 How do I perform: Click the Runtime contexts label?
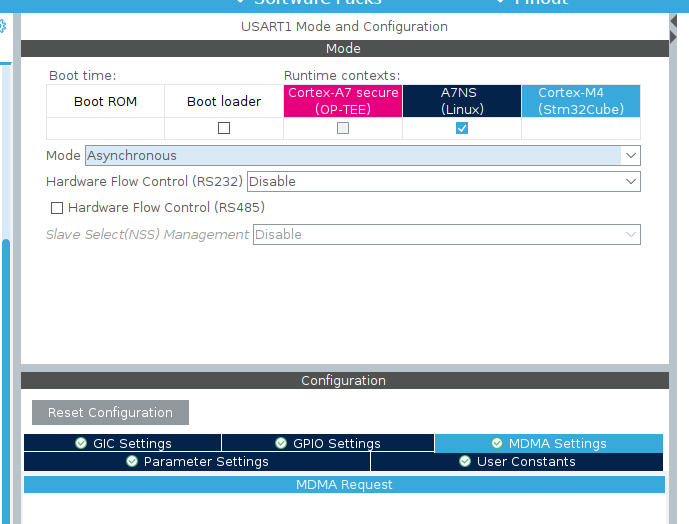(x=342, y=76)
